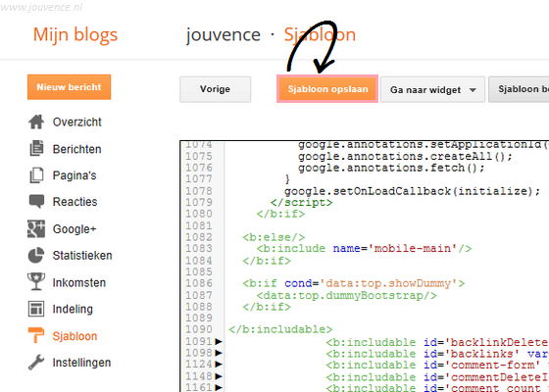This screenshot has width=549, height=392.
Task: Expand the folded code at line 1161
Action: [219, 387]
